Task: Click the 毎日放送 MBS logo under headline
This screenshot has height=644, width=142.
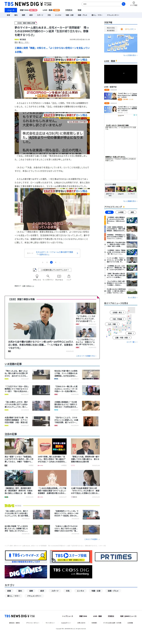Action: 17,39
